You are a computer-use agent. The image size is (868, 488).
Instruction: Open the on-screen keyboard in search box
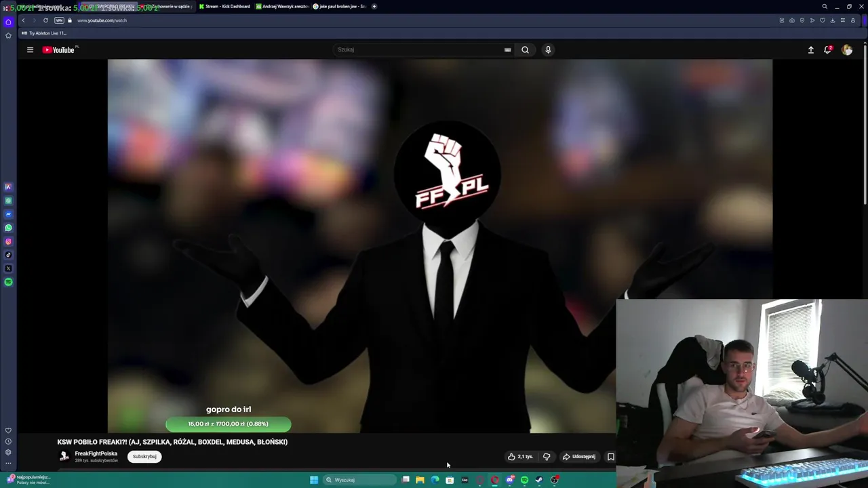tap(507, 49)
